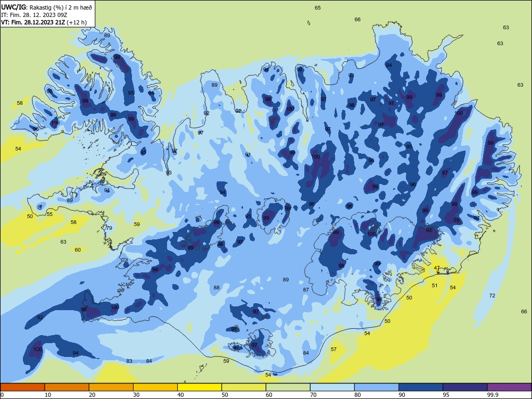
Task: Click the 0–10 dark orange legend swatch
Action: click(x=22, y=387)
